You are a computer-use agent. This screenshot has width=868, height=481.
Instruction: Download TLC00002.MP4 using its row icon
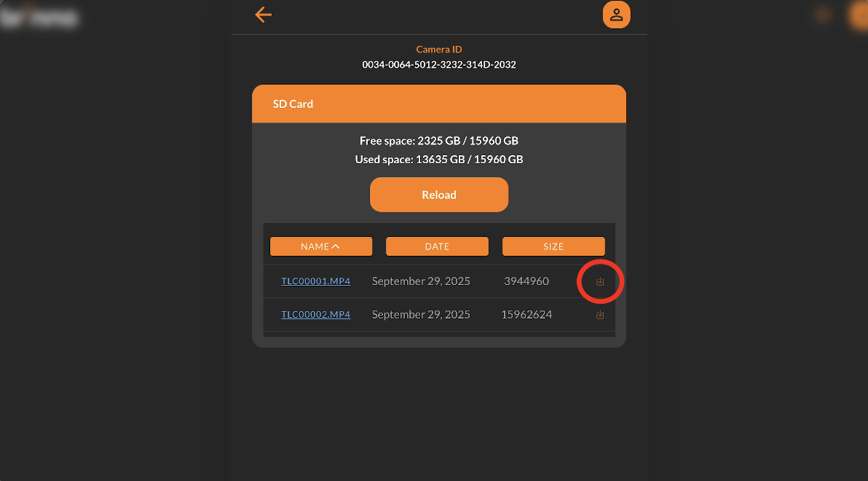pos(599,315)
